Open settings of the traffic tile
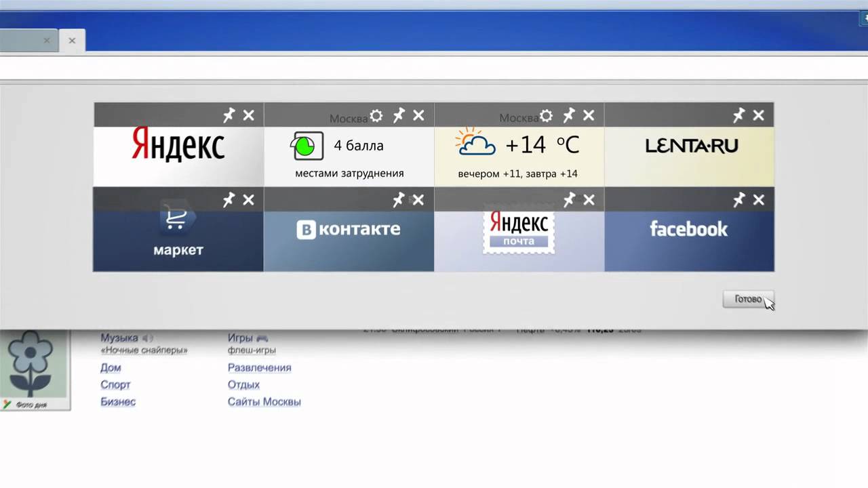Image resolution: width=868 pixels, height=488 pixels. click(376, 116)
